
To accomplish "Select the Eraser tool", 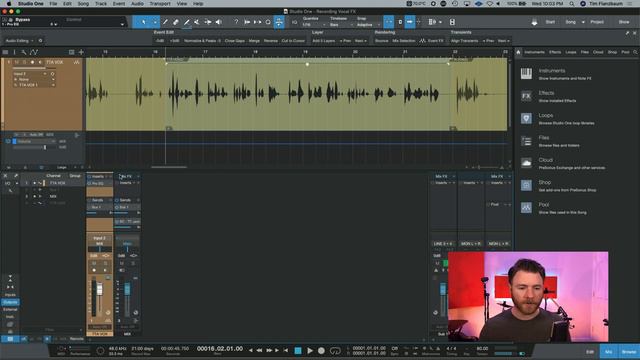I will click(176, 22).
